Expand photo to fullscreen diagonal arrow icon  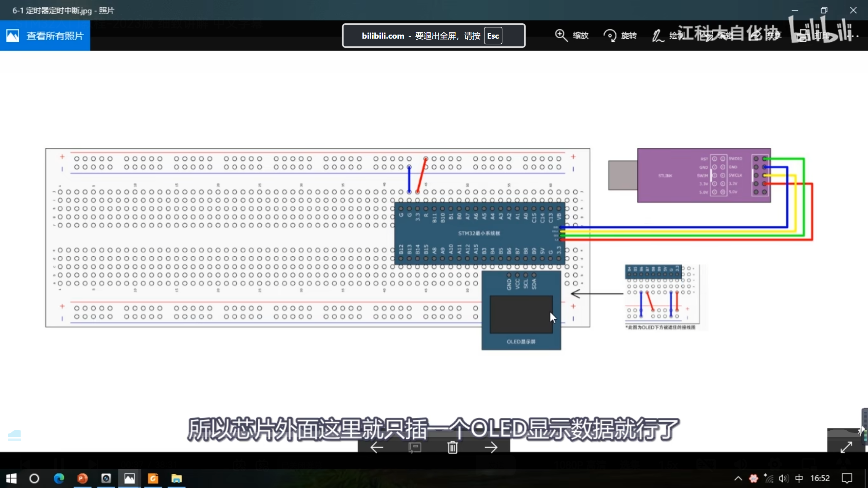[846, 447]
